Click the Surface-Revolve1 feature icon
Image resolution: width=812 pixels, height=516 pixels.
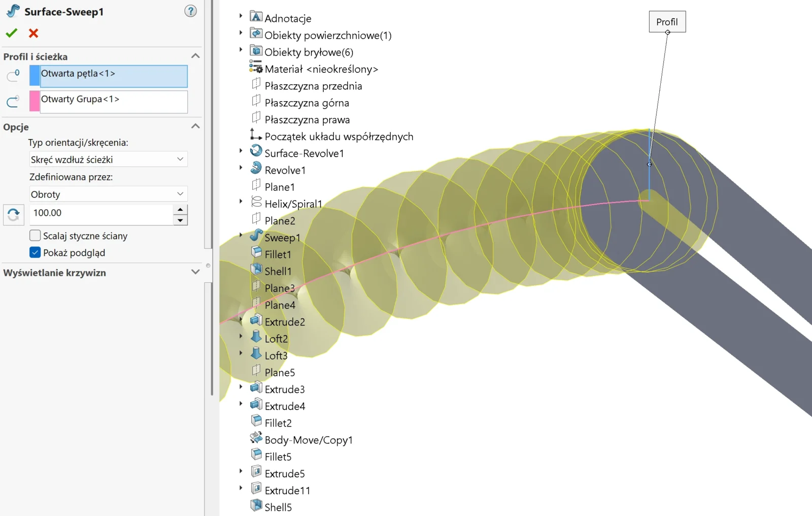tap(256, 152)
